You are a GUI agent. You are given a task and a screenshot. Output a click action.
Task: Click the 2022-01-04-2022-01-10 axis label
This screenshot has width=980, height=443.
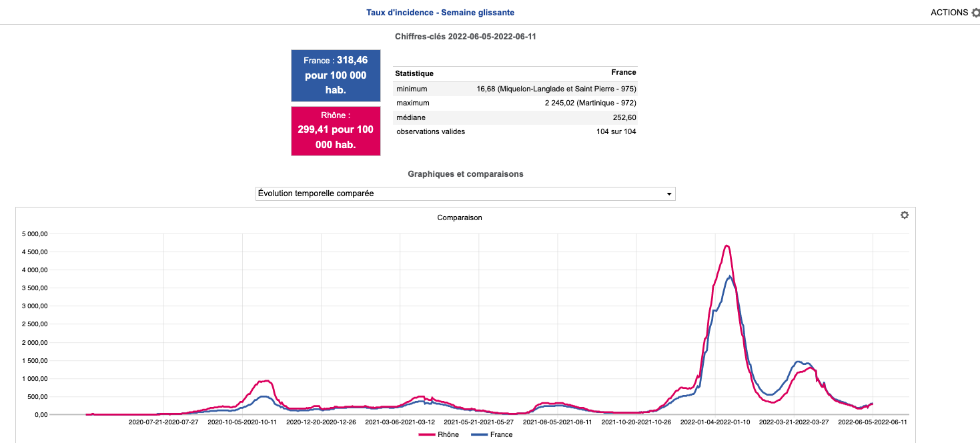point(714,422)
